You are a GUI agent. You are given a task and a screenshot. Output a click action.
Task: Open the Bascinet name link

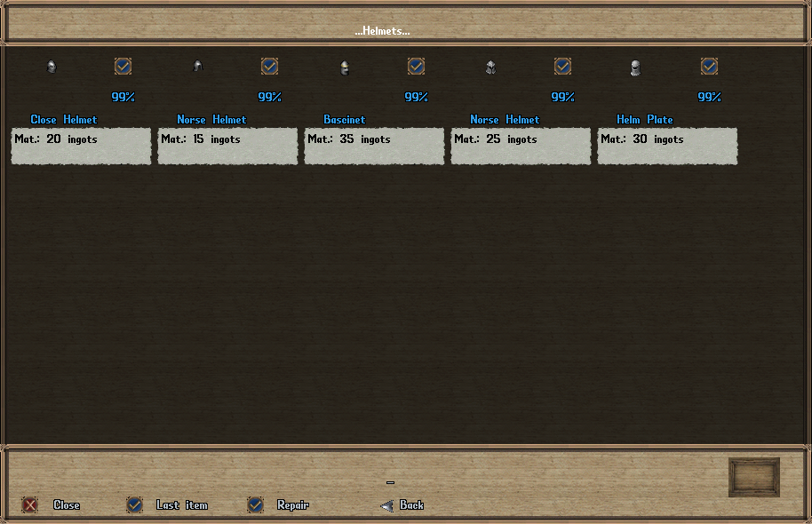coord(345,120)
